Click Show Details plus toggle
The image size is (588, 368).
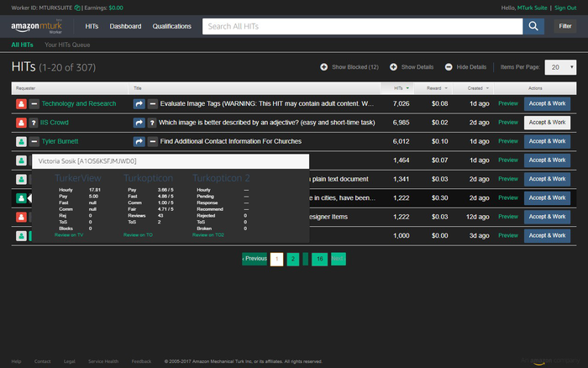(x=412, y=67)
